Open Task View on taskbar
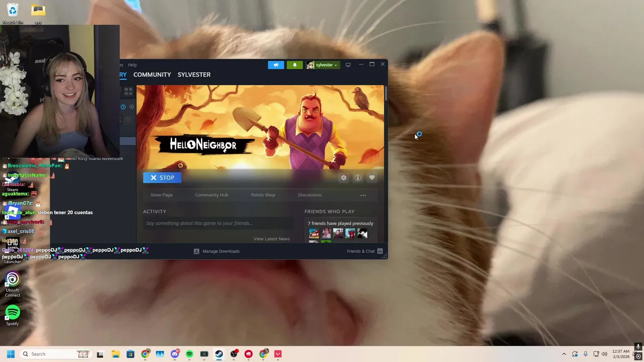This screenshot has height=362, width=644. coord(100,354)
